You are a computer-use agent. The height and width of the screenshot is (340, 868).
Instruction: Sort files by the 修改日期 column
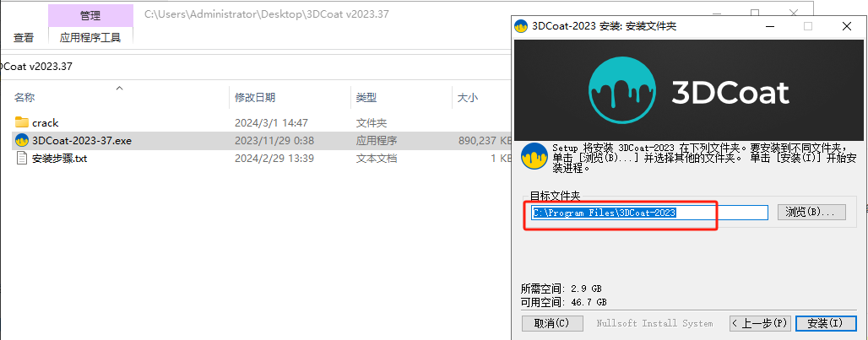point(255,98)
